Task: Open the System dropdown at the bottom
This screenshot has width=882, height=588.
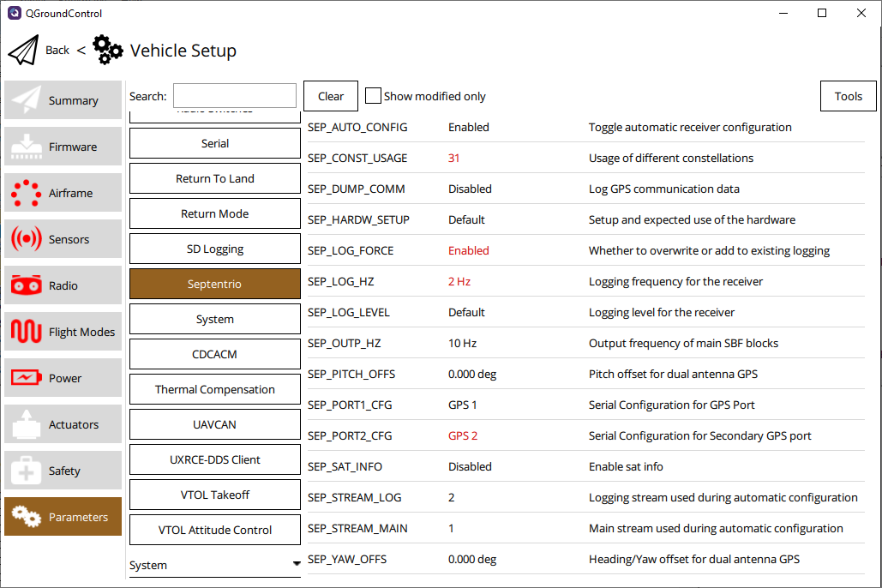Action: tap(214, 564)
